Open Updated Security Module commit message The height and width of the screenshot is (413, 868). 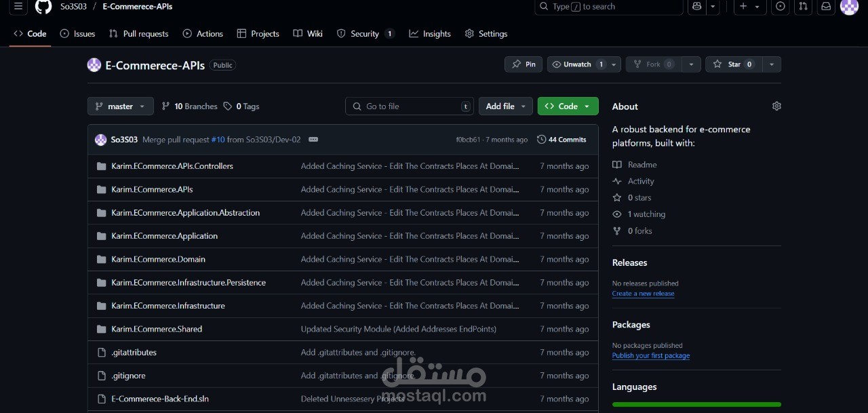[x=399, y=329]
